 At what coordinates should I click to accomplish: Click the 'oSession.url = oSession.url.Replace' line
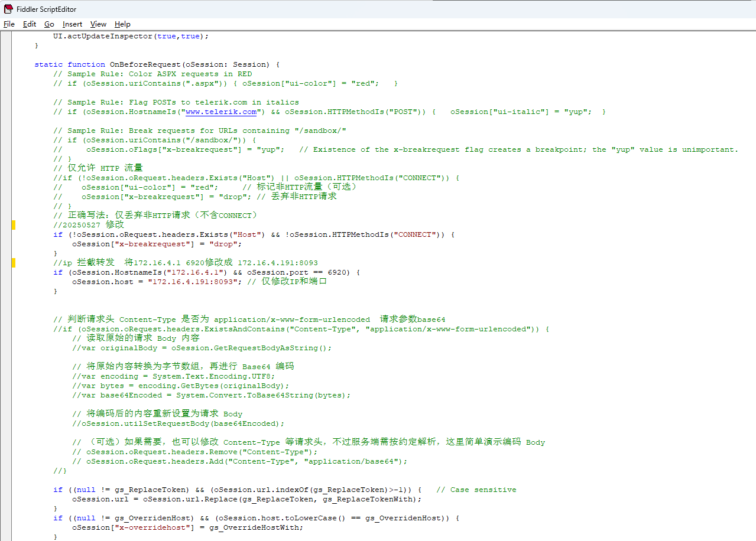click(247, 499)
